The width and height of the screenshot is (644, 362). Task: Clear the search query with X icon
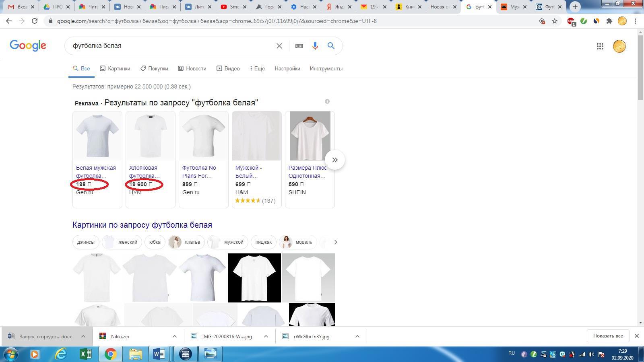pyautogui.click(x=279, y=46)
